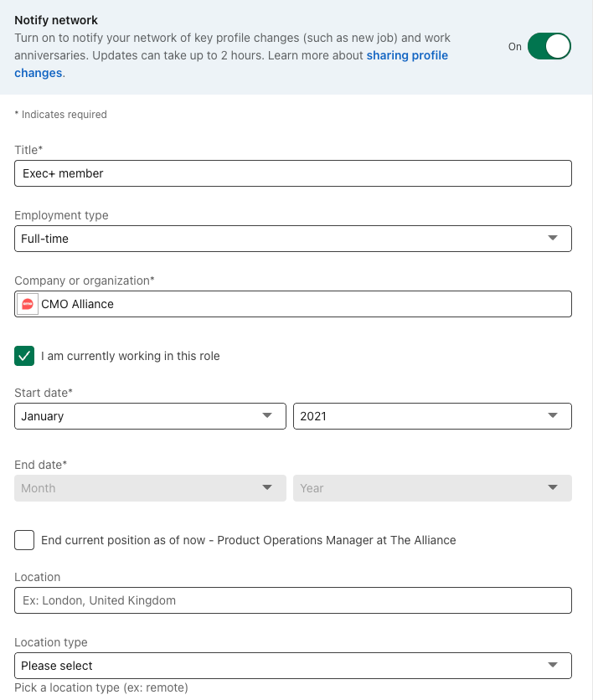
Task: Click the arrow icon on start year selector
Action: pyautogui.click(x=553, y=416)
